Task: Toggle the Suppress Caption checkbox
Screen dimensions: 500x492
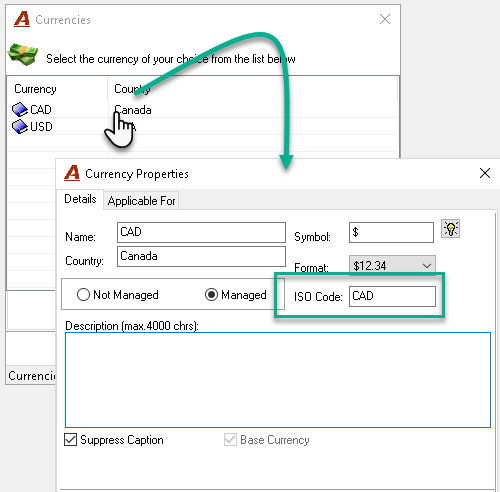Action: [x=70, y=440]
